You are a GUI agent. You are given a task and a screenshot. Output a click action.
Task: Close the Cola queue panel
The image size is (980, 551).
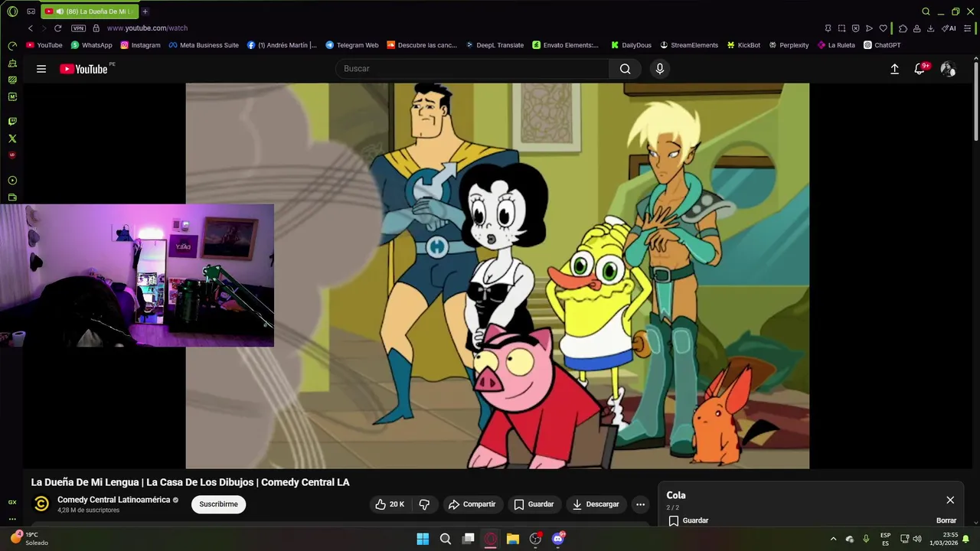pos(950,500)
